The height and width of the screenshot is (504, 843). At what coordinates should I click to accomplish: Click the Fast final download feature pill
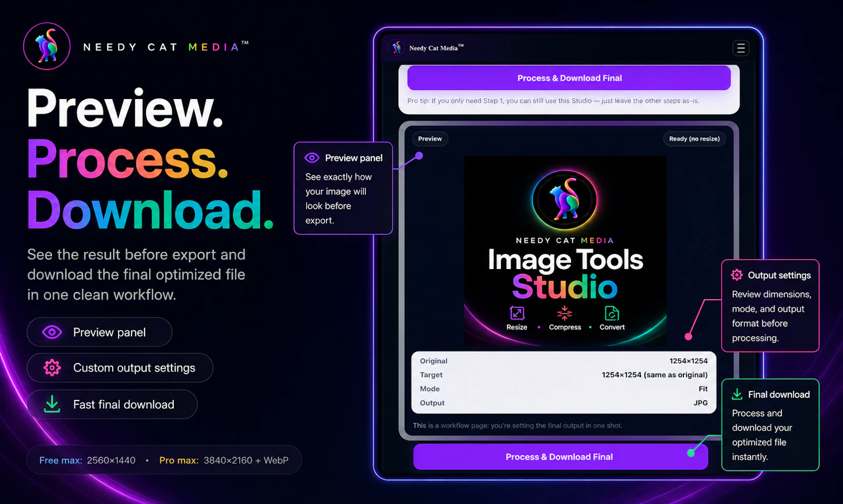[112, 404]
